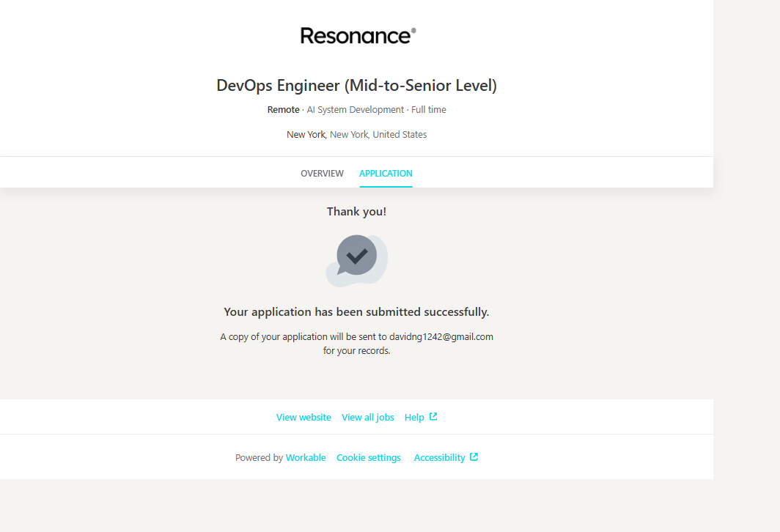
Task: Click the external link icon beside Accessibility
Action: point(474,457)
